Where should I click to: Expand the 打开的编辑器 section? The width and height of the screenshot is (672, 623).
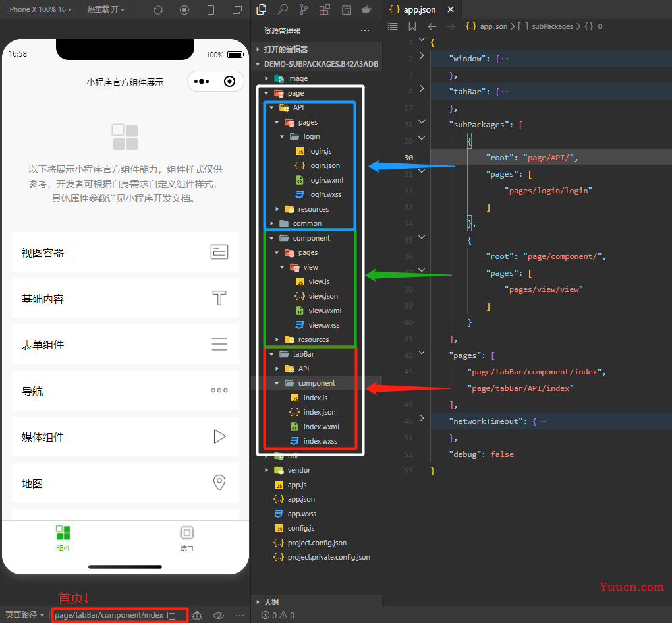[x=316, y=49]
